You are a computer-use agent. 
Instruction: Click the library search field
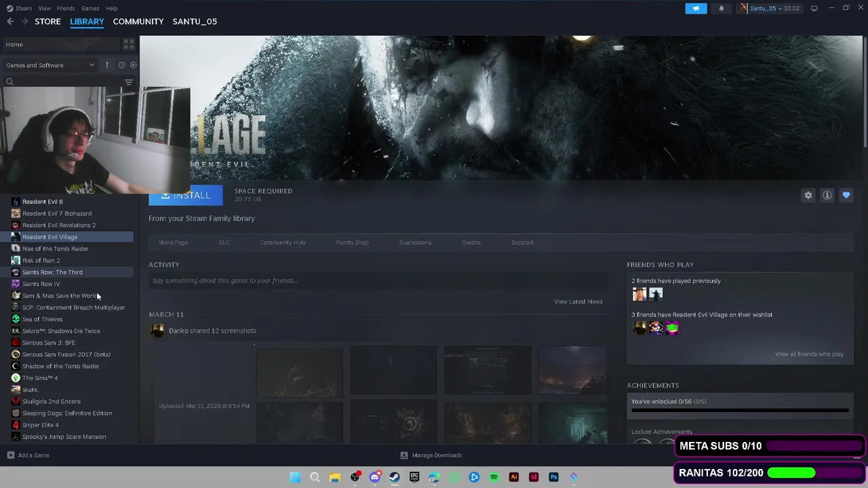pos(64,82)
